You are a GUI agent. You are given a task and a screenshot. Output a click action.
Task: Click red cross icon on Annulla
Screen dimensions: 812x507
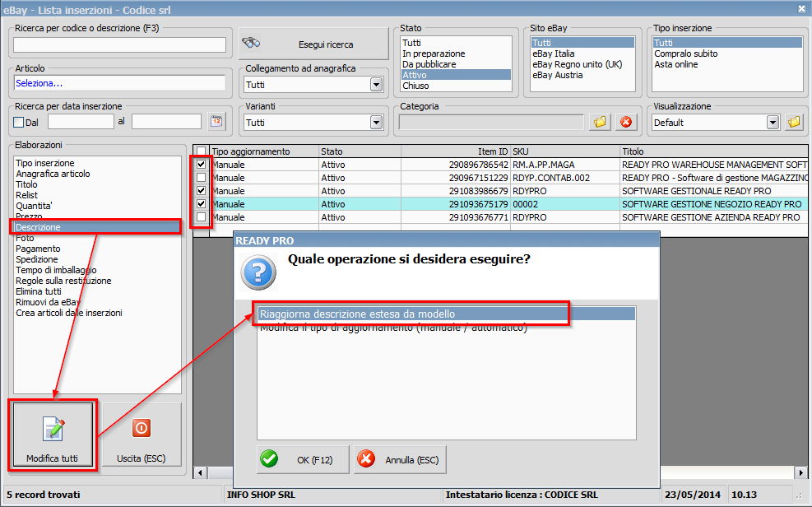click(366, 458)
